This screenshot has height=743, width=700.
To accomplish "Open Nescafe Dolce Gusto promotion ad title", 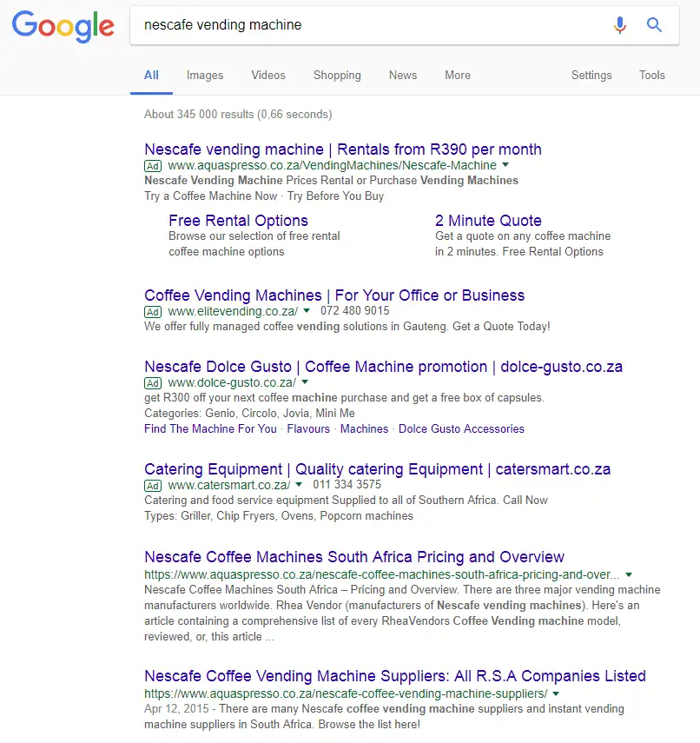I will tap(383, 367).
